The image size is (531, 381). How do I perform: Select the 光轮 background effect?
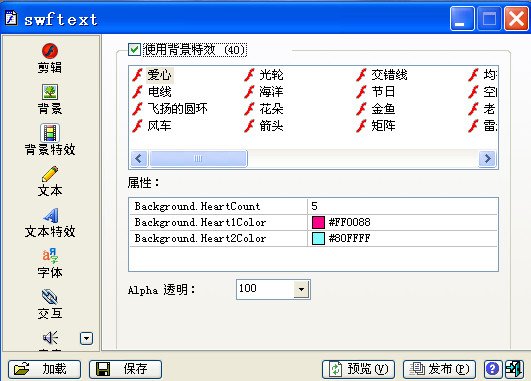tap(271, 75)
